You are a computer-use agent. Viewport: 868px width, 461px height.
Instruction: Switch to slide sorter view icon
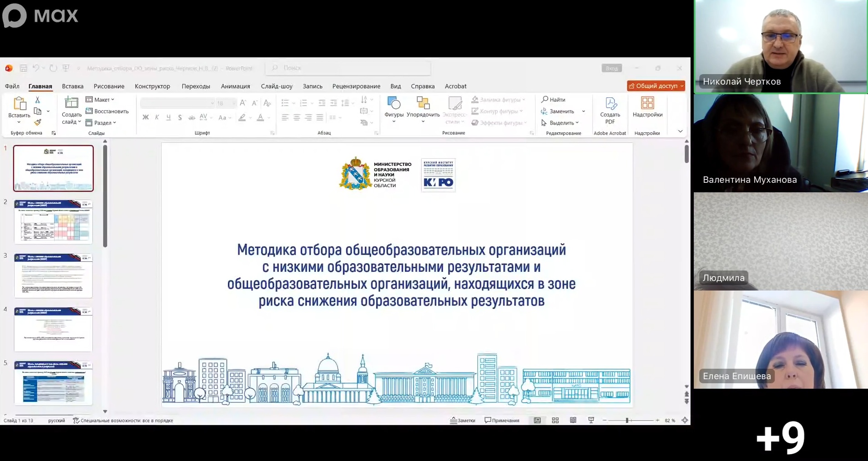point(555,421)
